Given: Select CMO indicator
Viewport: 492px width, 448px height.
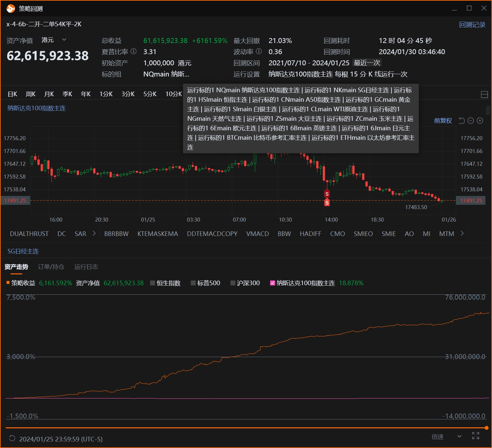Looking at the screenshot, I should [338, 234].
